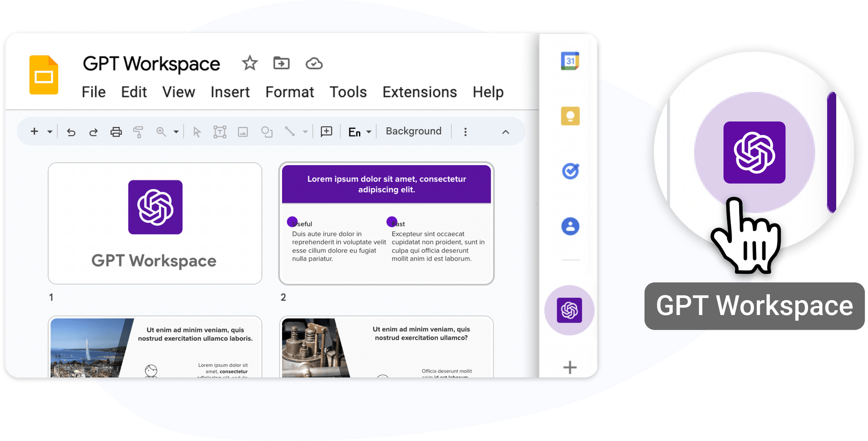The width and height of the screenshot is (868, 441).
Task: Click the GPT Workspace tooltip label
Action: (x=754, y=306)
